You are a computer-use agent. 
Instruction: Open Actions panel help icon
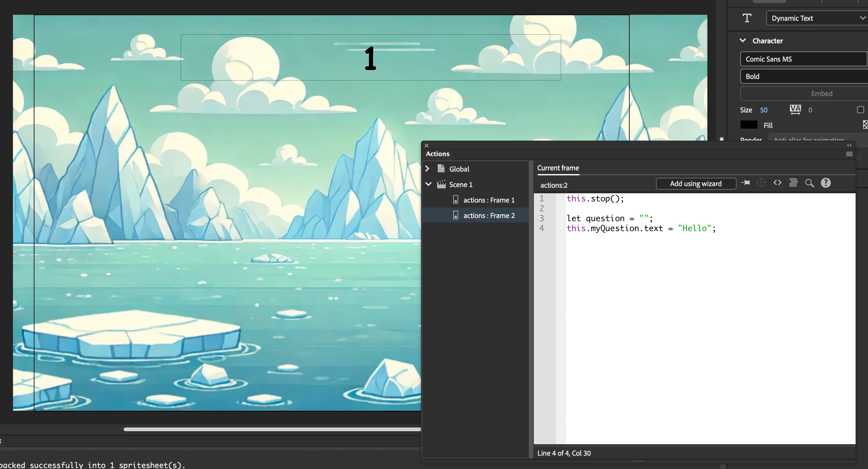pos(826,183)
